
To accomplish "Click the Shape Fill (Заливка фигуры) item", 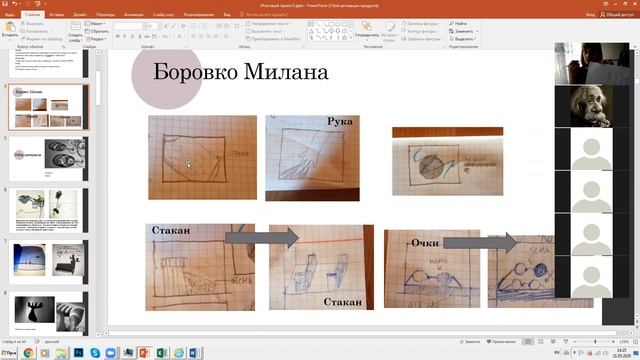I will 420,24.
